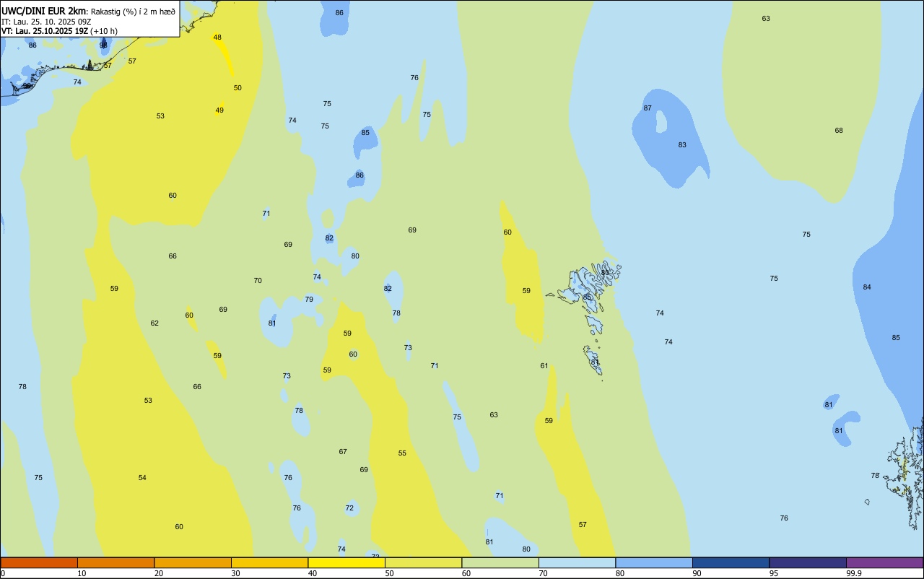Click the humidity value '49' on the map
The image size is (924, 579).
pyautogui.click(x=219, y=110)
